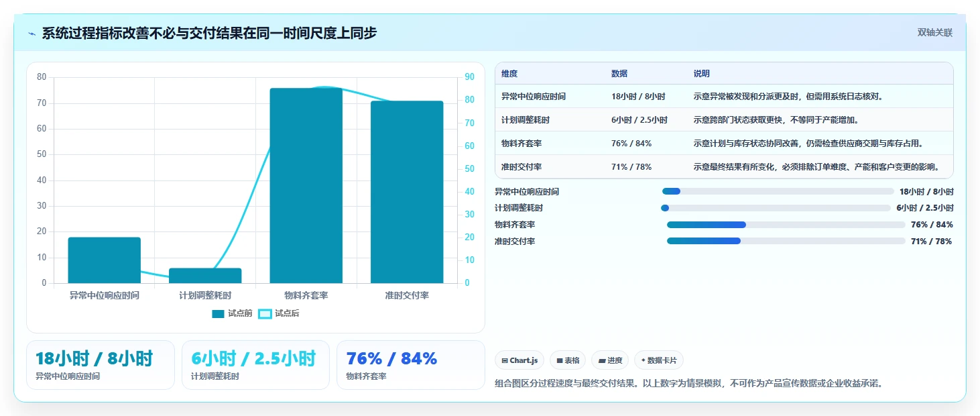The width and height of the screenshot is (980, 416).
Task: Click the 物料齐套率 progress bar
Action: [x=786, y=225]
